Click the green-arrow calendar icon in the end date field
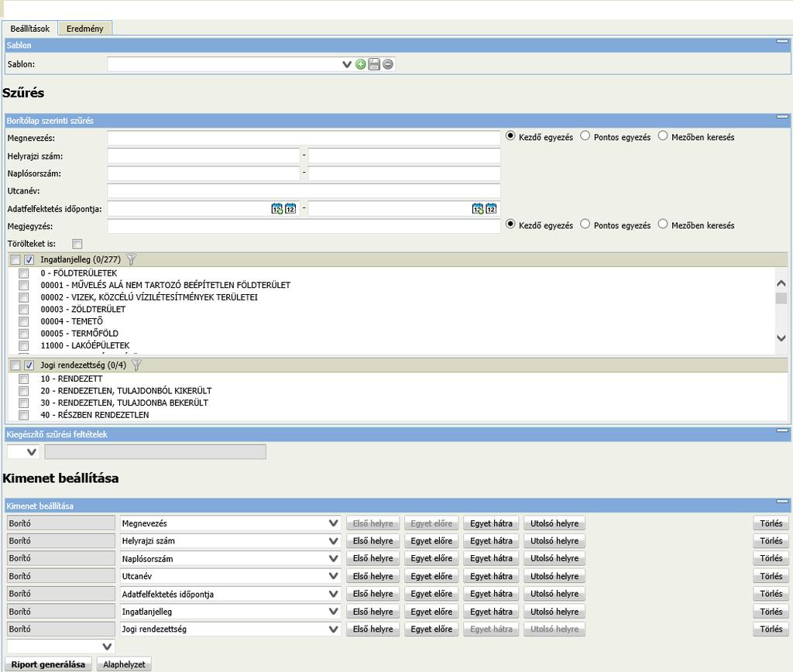 point(478,209)
